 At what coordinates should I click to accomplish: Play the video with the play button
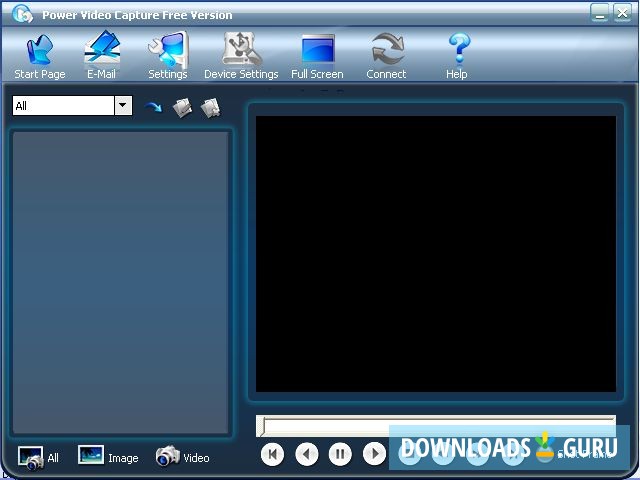pos(374,453)
